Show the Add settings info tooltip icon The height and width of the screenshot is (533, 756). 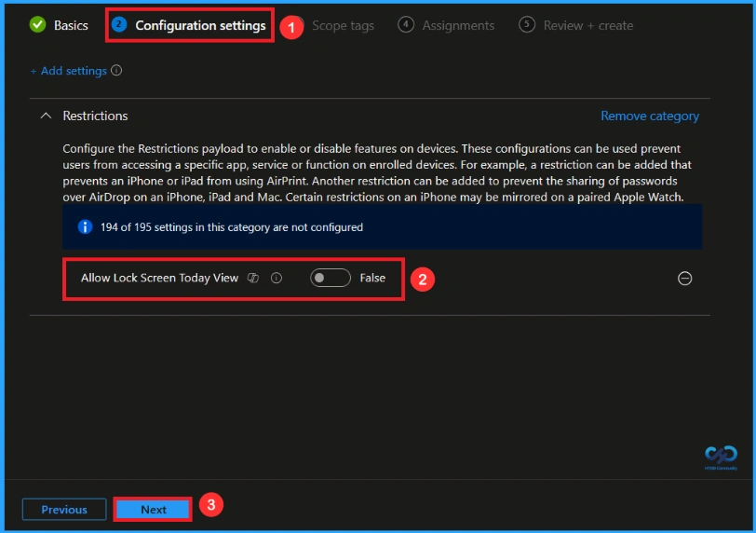pyautogui.click(x=116, y=71)
